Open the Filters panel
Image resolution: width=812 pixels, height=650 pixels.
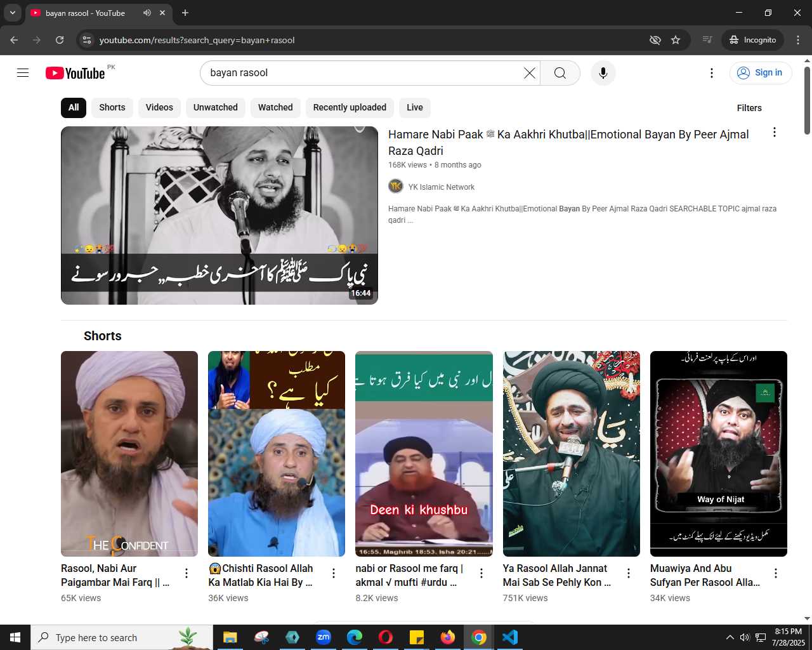(749, 108)
